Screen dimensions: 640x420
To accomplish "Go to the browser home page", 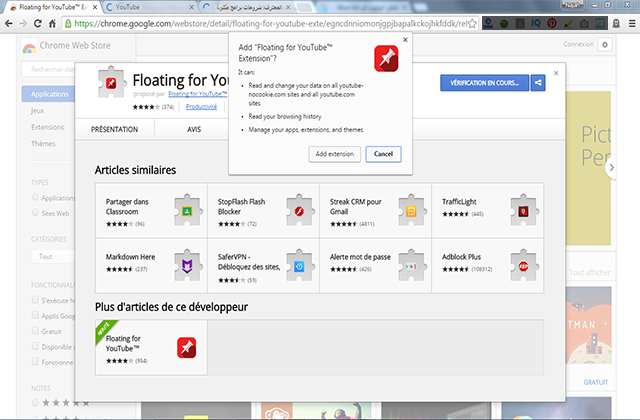I will [52, 24].
